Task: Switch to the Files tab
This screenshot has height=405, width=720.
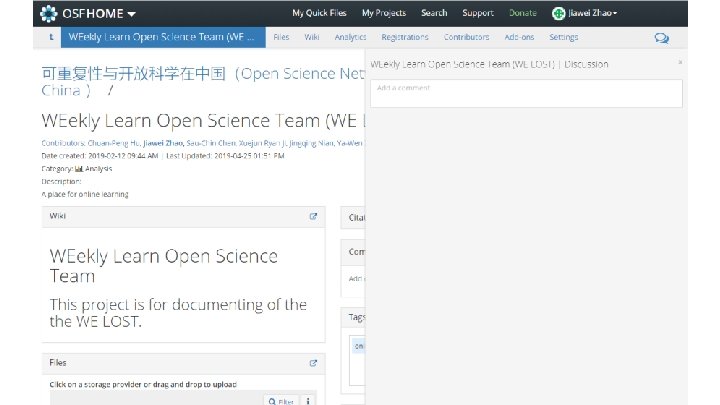Action: [x=281, y=37]
